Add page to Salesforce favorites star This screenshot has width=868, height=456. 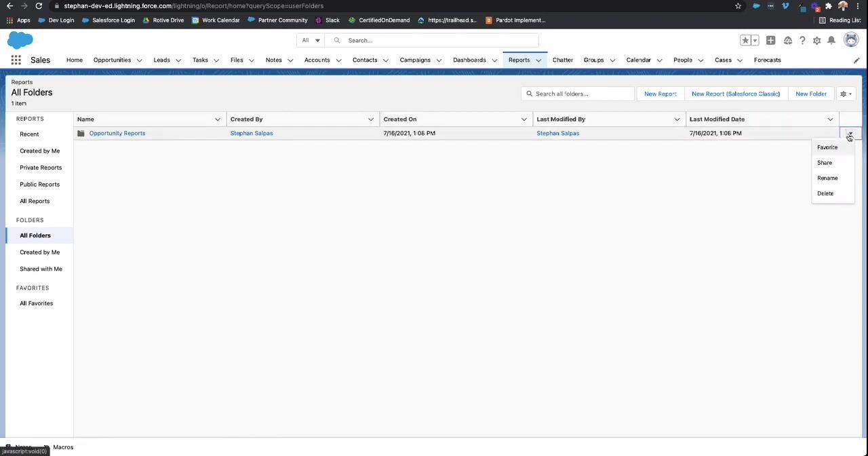point(745,41)
